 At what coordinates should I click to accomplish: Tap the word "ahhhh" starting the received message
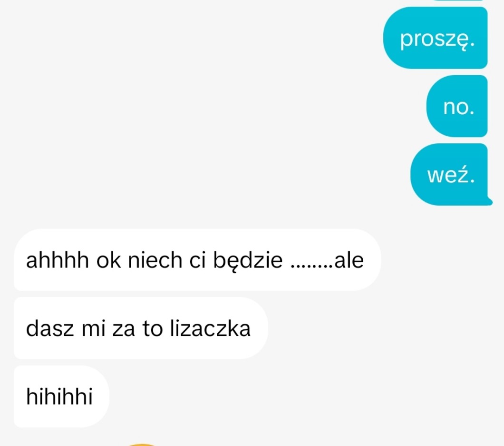57,260
